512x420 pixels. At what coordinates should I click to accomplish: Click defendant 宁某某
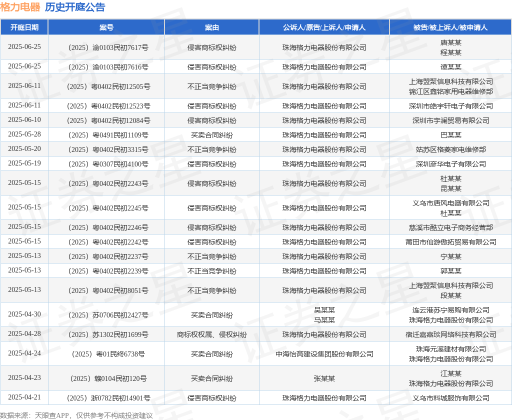(x=450, y=256)
